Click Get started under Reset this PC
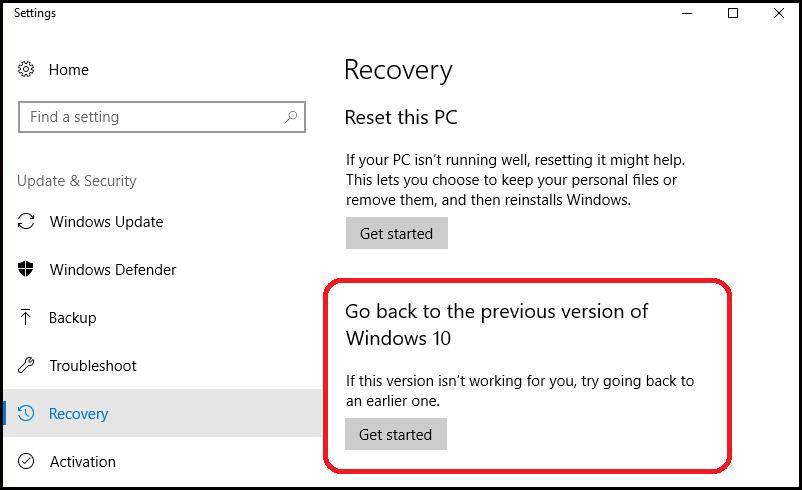Viewport: 802px width, 490px height. point(397,233)
